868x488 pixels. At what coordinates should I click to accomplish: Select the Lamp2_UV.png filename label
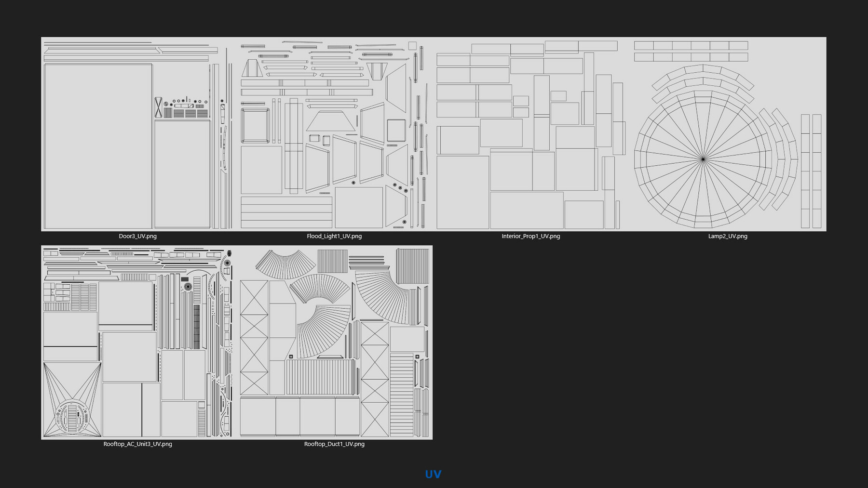[x=728, y=236]
